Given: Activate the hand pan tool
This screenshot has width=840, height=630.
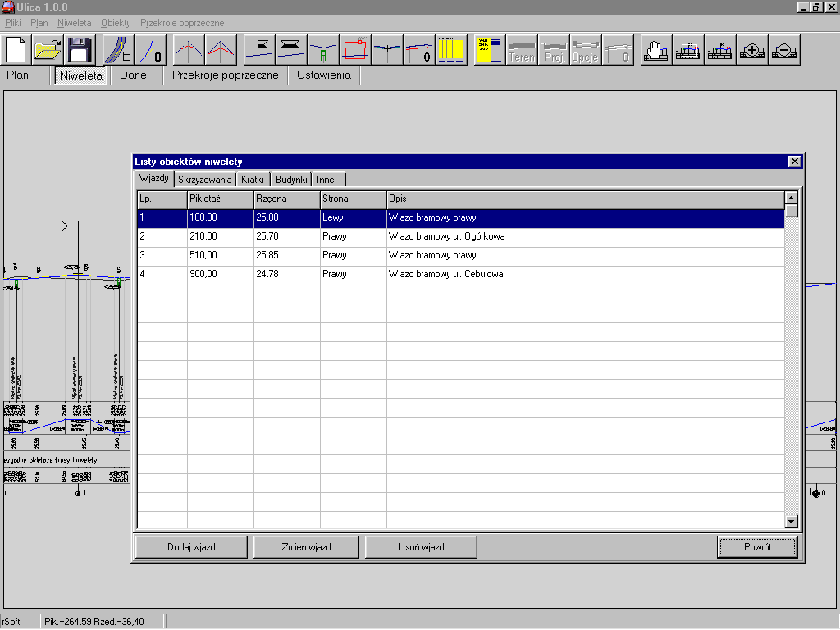Looking at the screenshot, I should point(655,50).
